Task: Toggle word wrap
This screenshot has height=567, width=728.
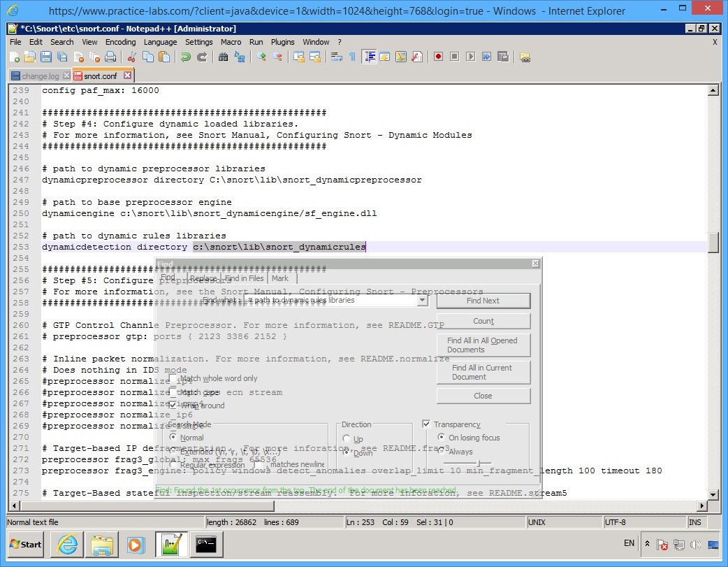Action: coord(336,57)
